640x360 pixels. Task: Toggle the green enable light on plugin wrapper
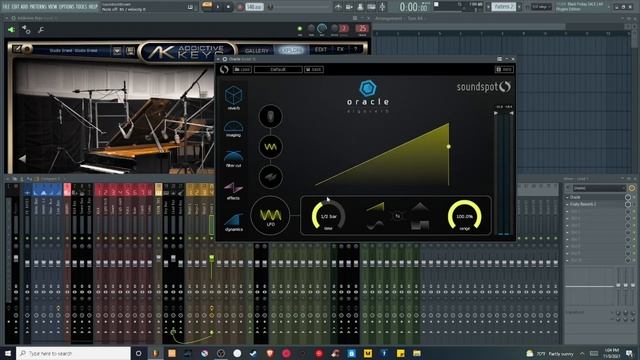tap(300, 29)
